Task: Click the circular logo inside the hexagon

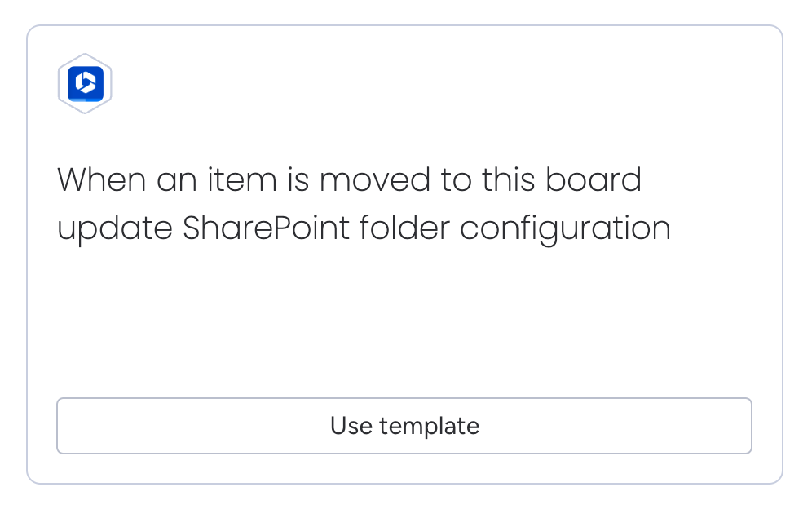Action: 85,83
